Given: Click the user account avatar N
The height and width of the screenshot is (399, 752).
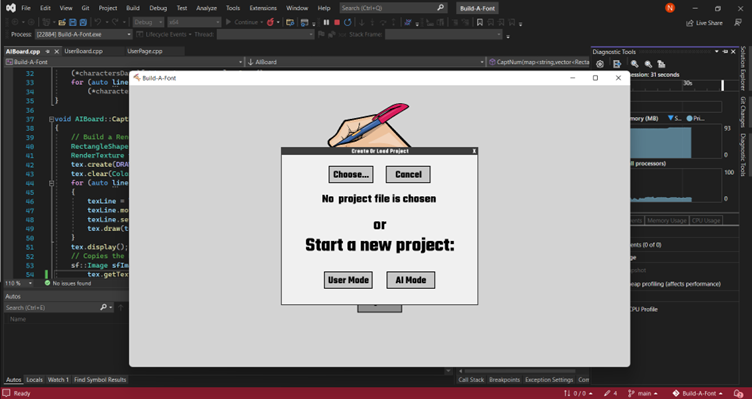Looking at the screenshot, I should (670, 8).
